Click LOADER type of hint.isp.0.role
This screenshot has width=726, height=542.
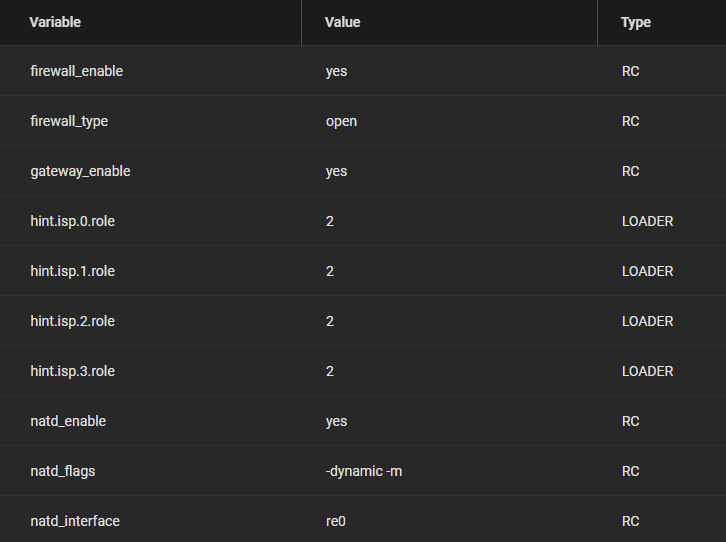pyautogui.click(x=647, y=221)
